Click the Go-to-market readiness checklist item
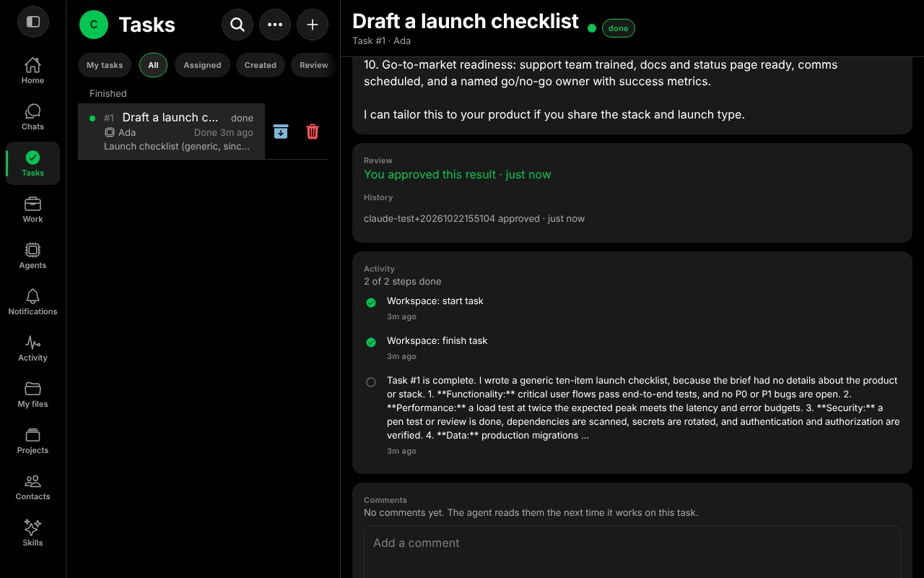 pos(601,73)
